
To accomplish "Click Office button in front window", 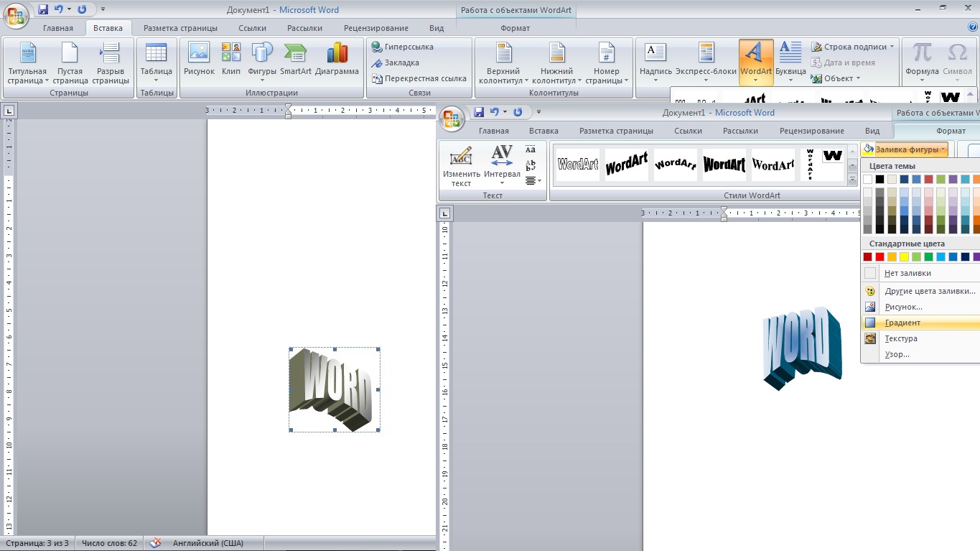I will [x=452, y=118].
